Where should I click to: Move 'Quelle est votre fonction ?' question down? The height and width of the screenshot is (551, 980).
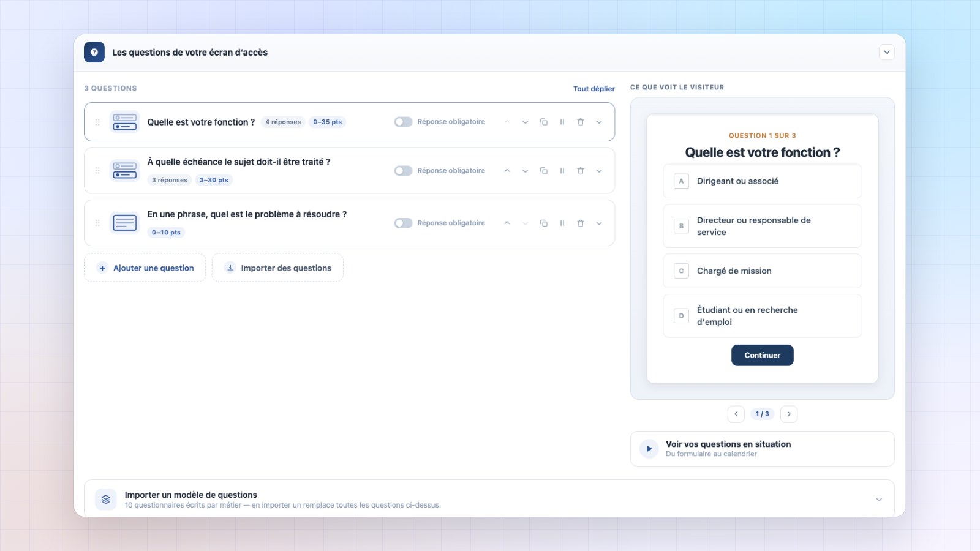(x=525, y=122)
